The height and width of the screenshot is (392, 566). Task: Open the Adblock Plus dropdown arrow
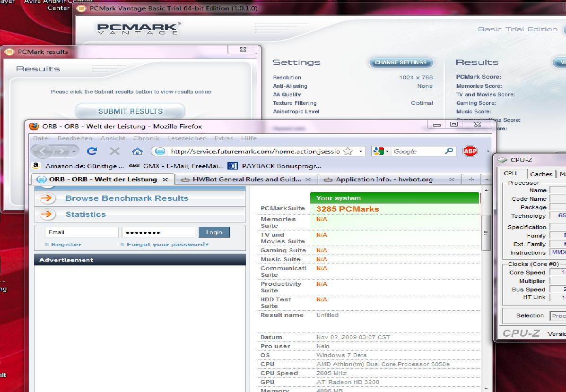click(488, 151)
